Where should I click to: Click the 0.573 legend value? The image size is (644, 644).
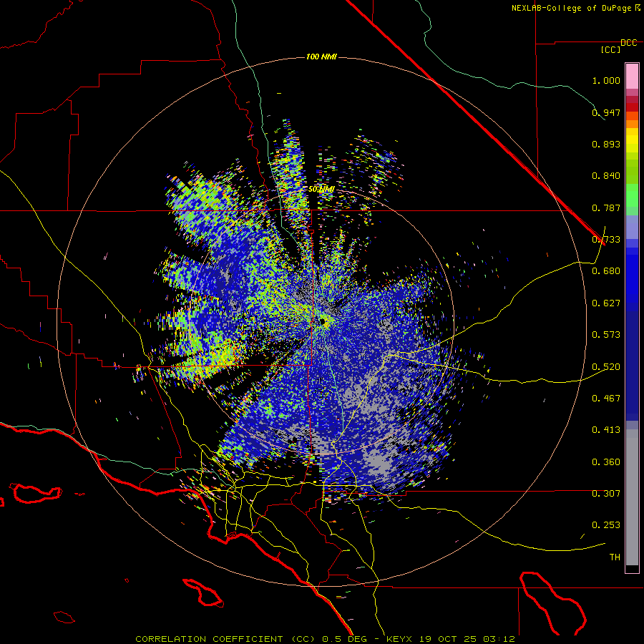pyautogui.click(x=606, y=335)
